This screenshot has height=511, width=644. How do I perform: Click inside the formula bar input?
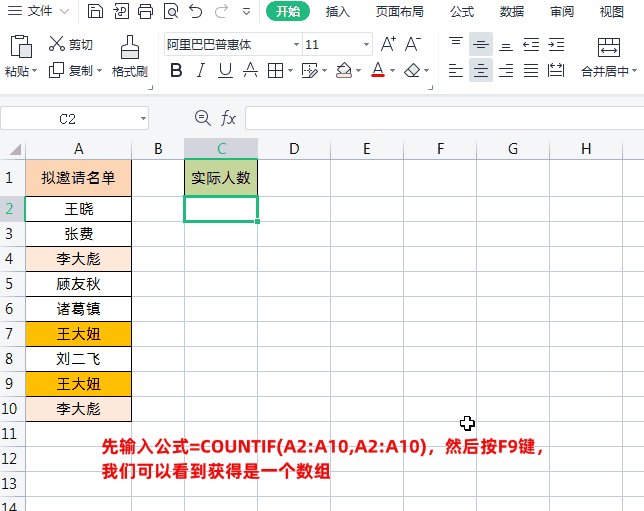[x=444, y=118]
